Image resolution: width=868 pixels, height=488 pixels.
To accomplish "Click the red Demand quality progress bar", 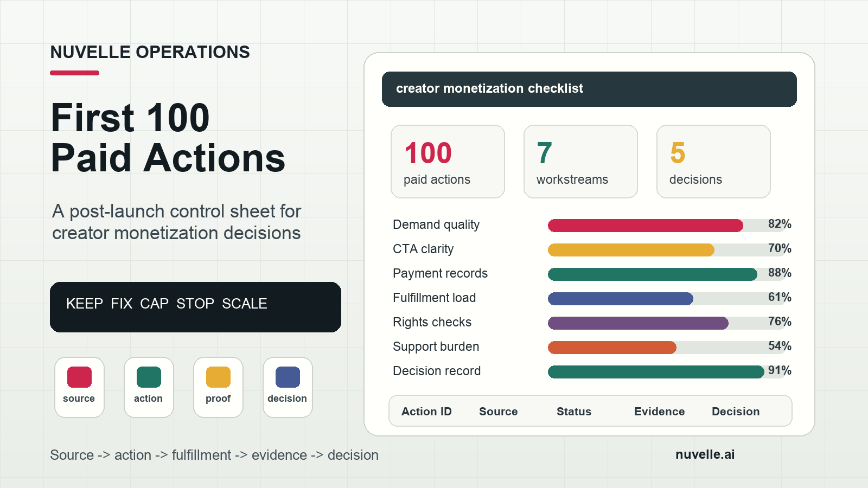I will (646, 226).
